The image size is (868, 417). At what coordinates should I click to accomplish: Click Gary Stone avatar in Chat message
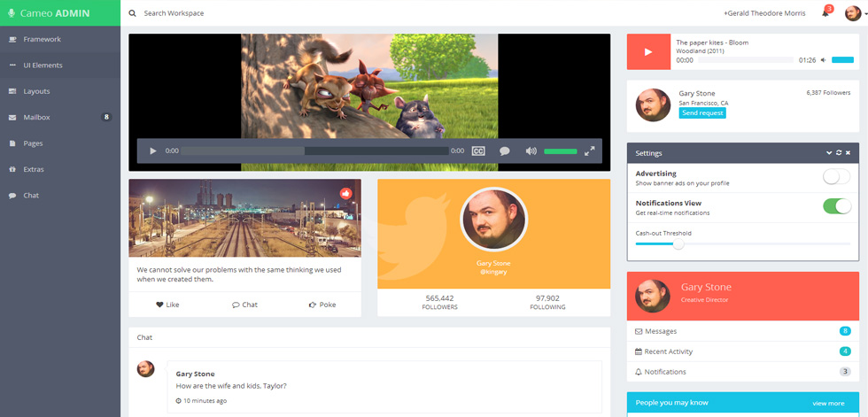145,369
